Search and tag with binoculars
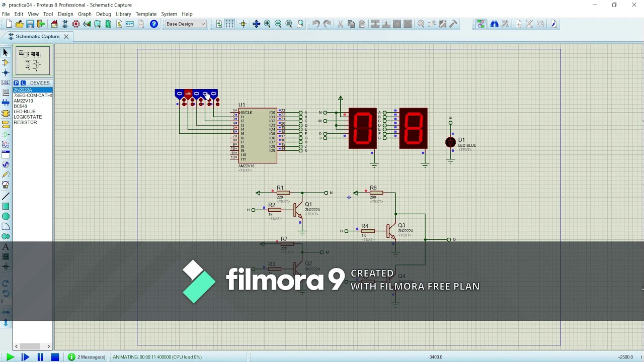Viewport: 644px width, 362px height. pyautogui.click(x=494, y=24)
